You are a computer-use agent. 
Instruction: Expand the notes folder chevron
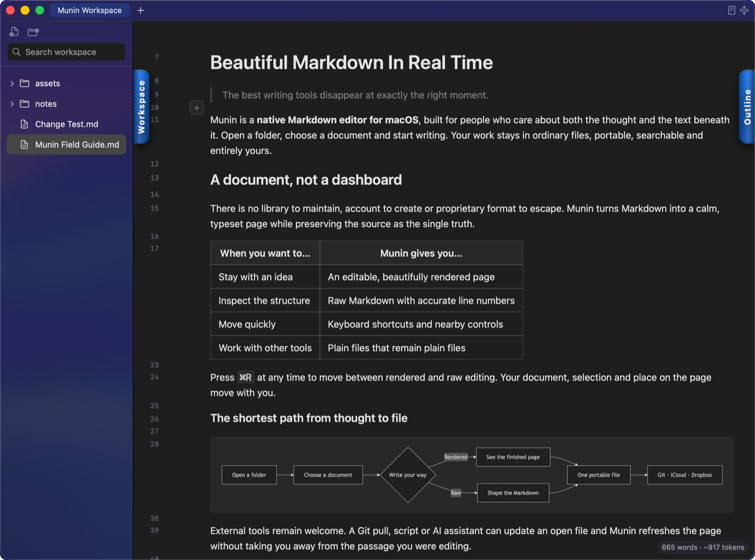[12, 104]
